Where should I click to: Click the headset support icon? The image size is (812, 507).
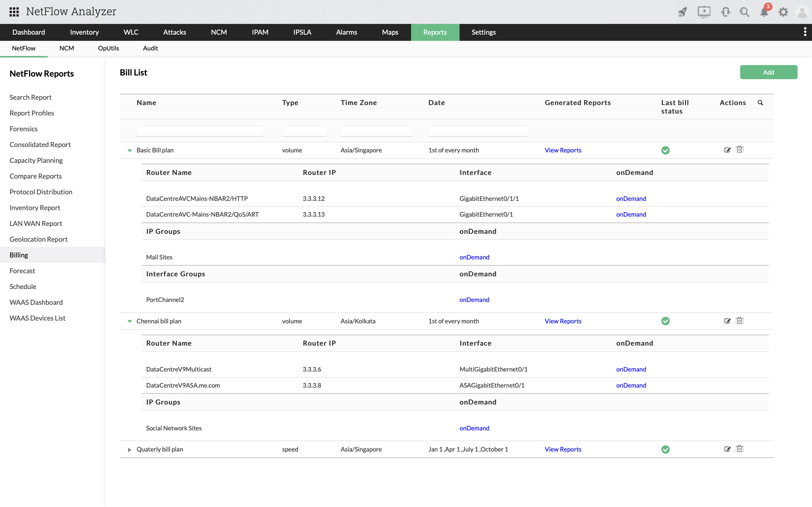[725, 12]
